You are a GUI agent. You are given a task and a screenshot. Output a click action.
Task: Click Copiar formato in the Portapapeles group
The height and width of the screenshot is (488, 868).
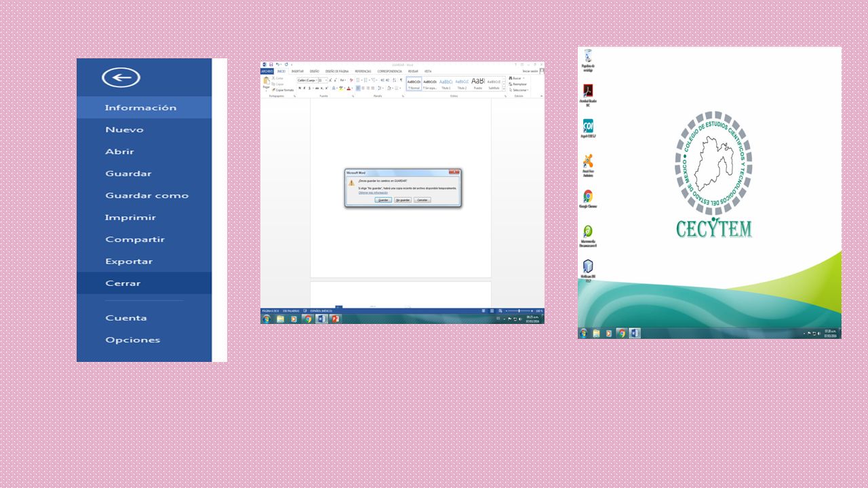point(283,89)
